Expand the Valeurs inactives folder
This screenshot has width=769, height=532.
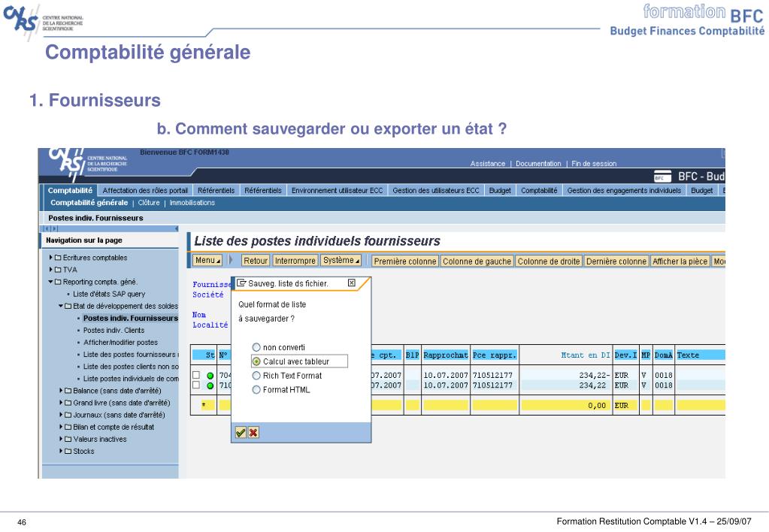(x=62, y=440)
